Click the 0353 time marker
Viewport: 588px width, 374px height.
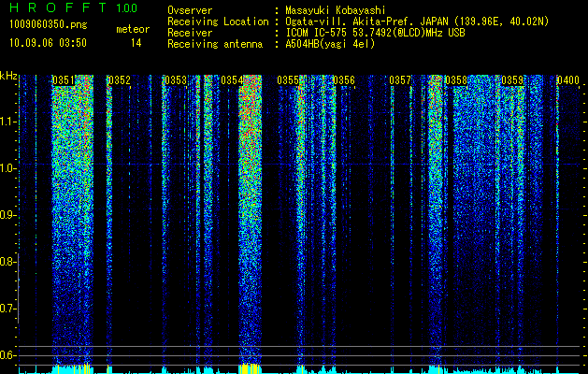click(x=176, y=80)
